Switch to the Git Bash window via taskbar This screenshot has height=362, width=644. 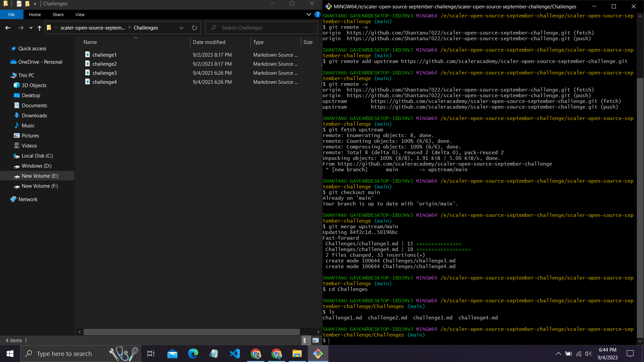[318, 353]
